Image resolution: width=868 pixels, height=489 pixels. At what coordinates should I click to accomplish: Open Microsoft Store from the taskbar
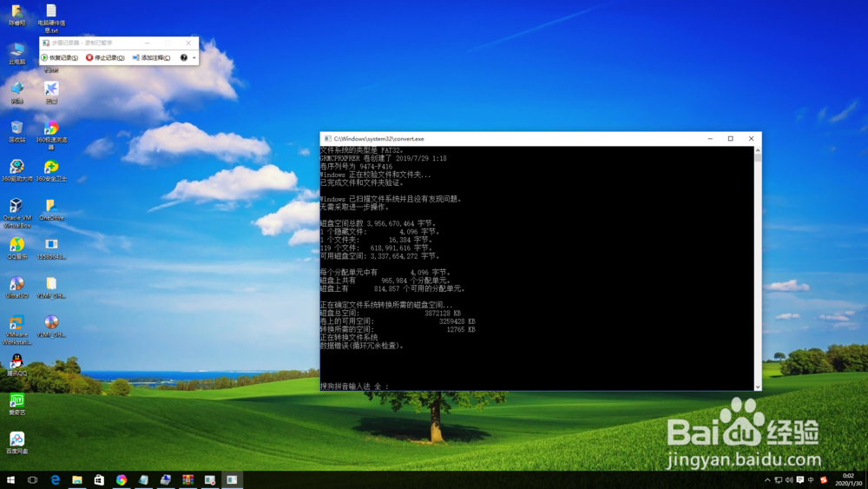coord(99,479)
